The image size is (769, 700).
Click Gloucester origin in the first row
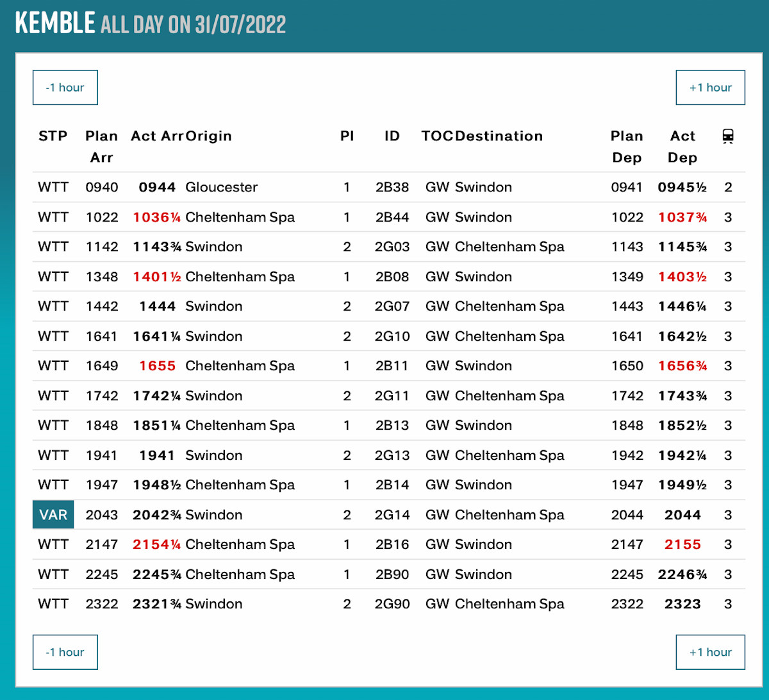[x=221, y=188]
